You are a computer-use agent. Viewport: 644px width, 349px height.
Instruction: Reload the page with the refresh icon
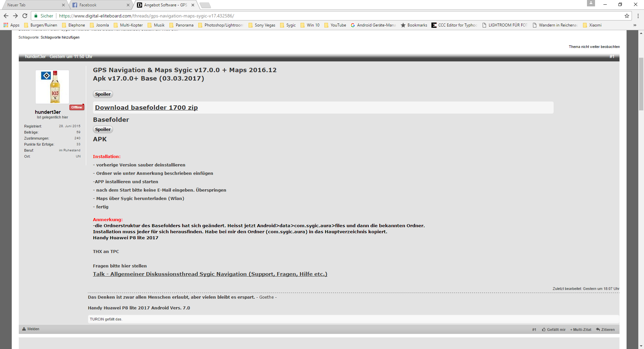click(25, 16)
